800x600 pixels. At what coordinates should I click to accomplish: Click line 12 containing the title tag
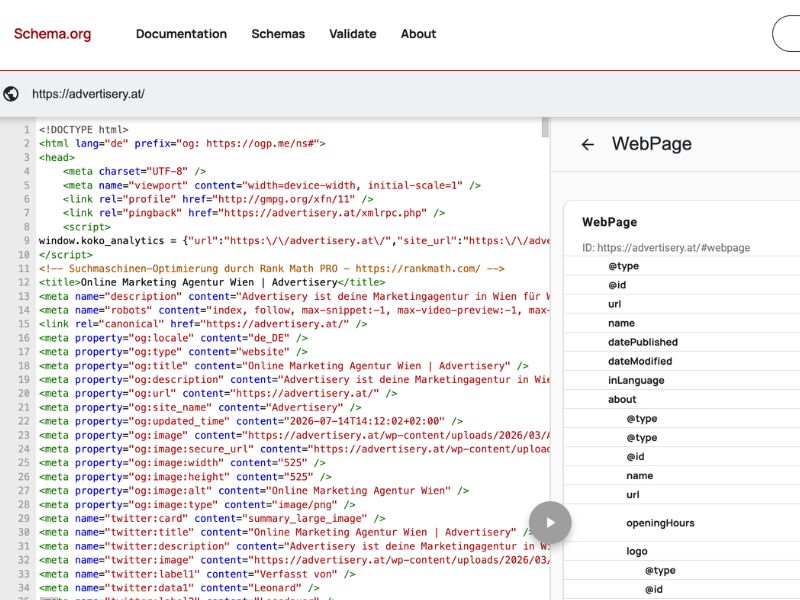click(212, 282)
